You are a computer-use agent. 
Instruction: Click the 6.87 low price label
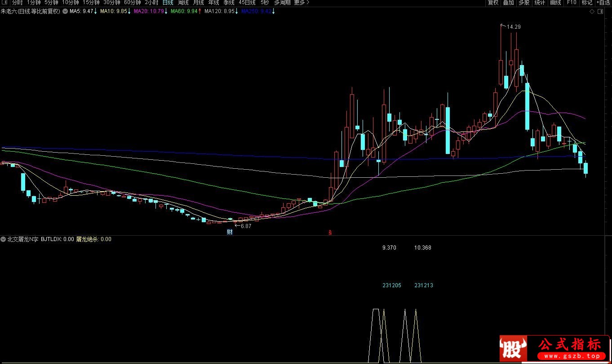[246, 226]
